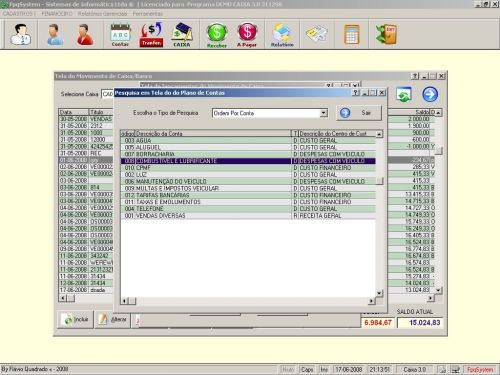The image size is (500, 375).
Task: Open the employee icon with man in white coat
Action: coord(21,34)
